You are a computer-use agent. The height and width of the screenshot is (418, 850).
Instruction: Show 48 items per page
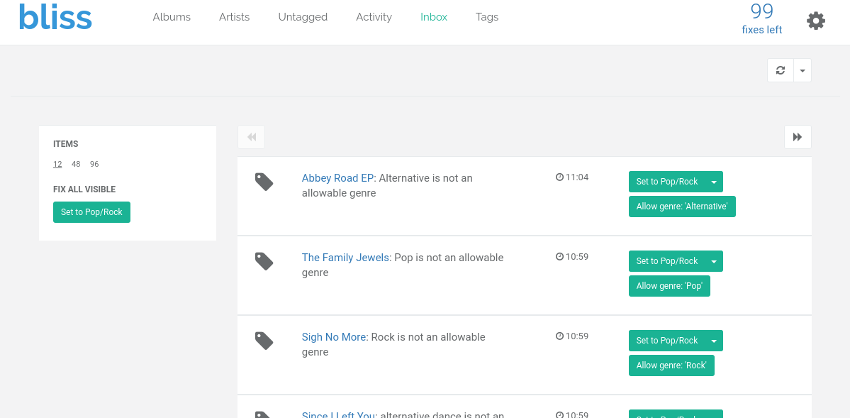coord(76,164)
